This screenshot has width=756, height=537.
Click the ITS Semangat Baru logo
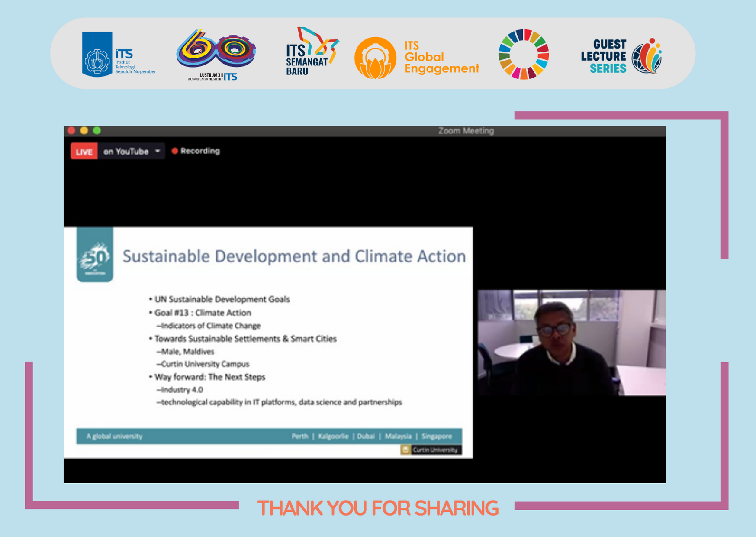point(311,52)
